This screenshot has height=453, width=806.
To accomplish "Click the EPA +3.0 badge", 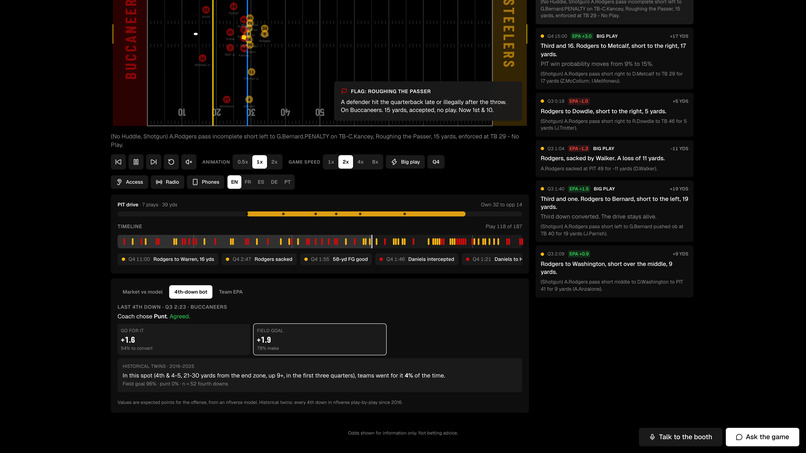I will click(582, 36).
